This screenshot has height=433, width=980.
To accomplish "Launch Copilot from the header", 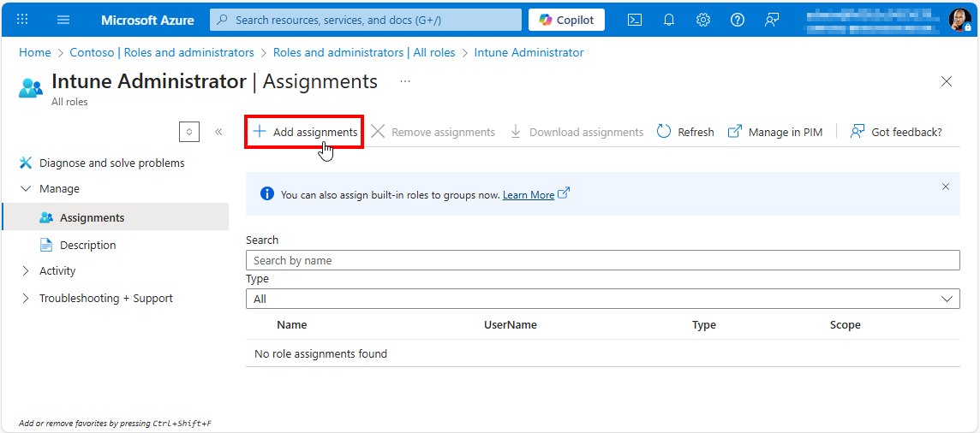I will point(566,20).
